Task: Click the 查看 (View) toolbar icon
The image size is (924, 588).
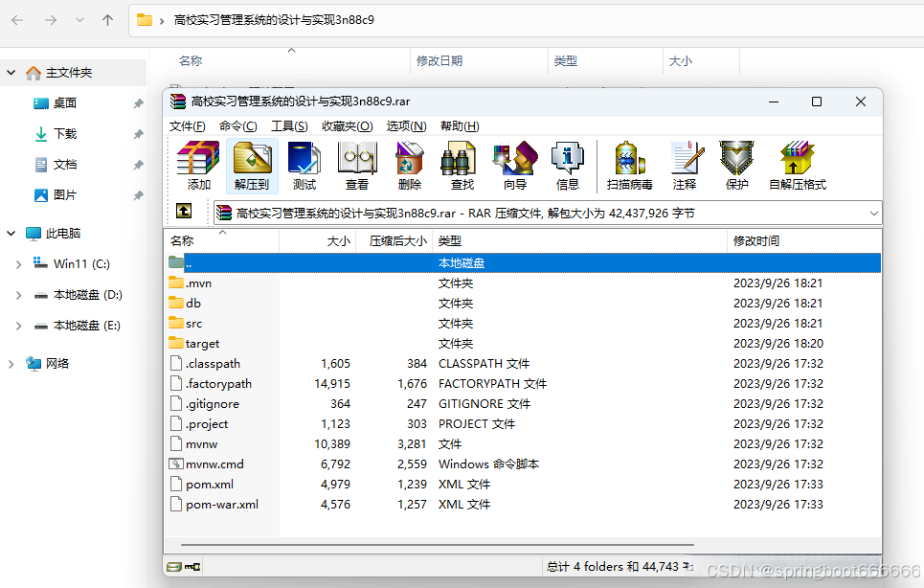Action: (x=357, y=166)
